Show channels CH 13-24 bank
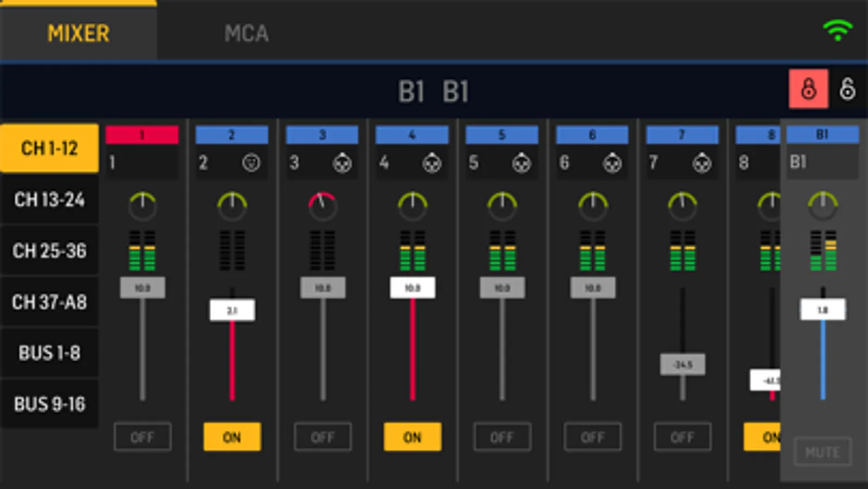 pyautogui.click(x=49, y=199)
